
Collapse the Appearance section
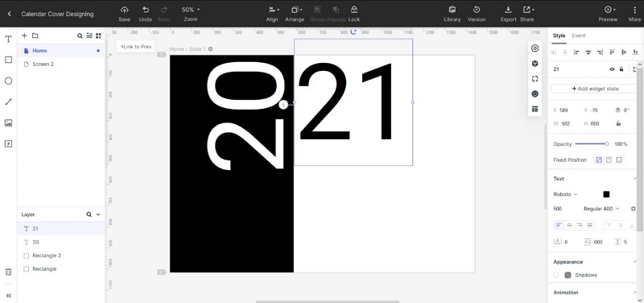pos(635,262)
